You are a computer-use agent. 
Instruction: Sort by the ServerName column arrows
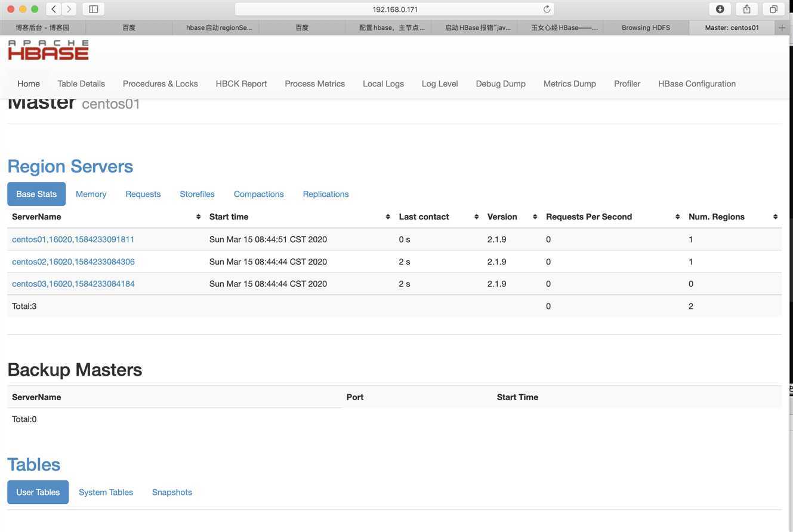pos(198,217)
